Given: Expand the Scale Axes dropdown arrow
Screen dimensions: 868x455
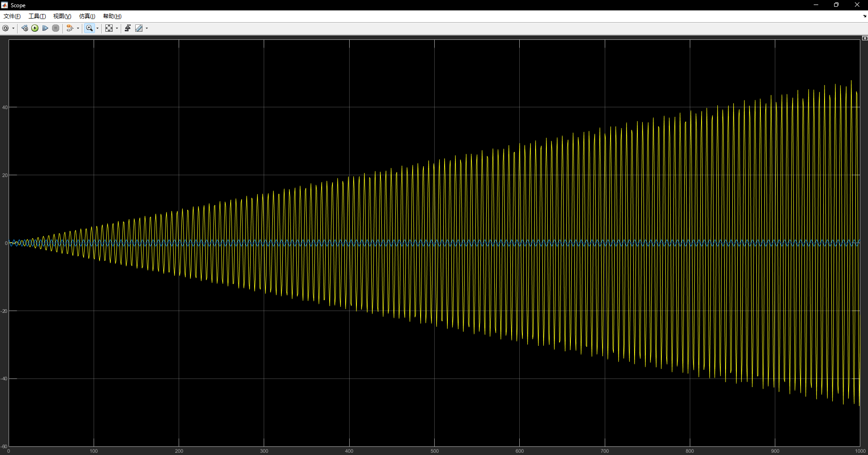Looking at the screenshot, I should click(x=117, y=29).
